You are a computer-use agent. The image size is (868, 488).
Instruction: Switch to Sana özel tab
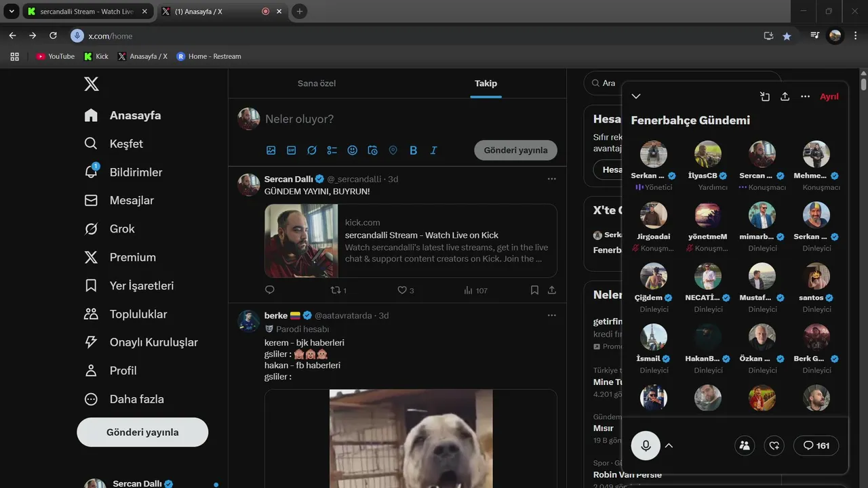pyautogui.click(x=317, y=83)
